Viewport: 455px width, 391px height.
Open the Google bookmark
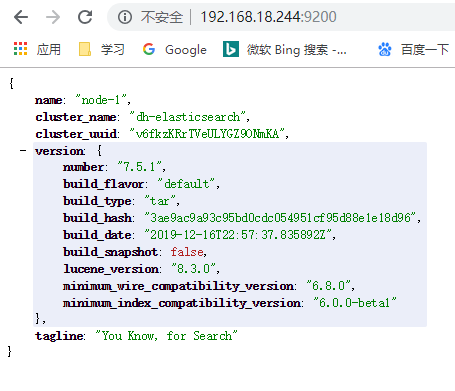(x=186, y=50)
